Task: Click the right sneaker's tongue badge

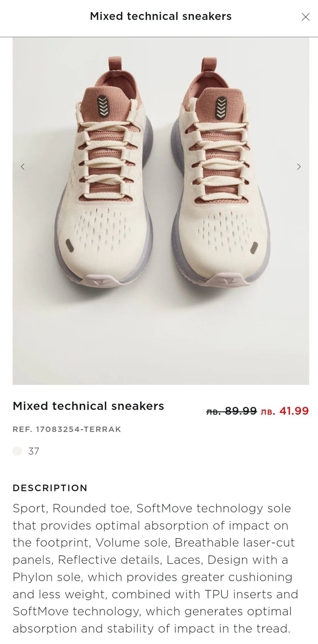Action: 221,107
